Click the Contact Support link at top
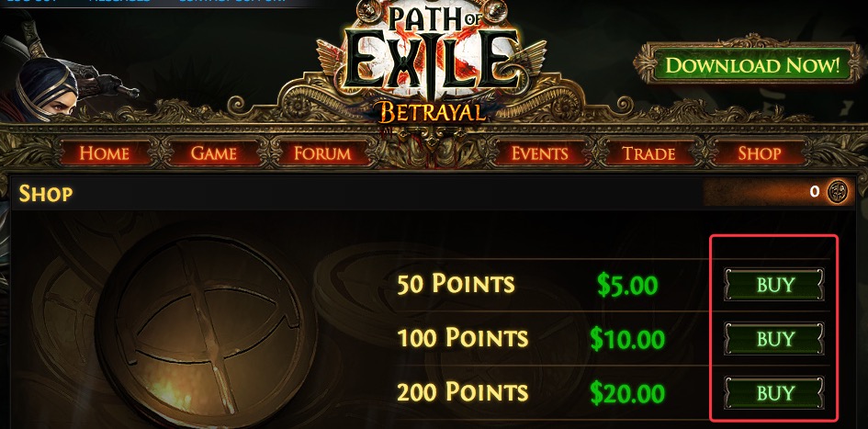This screenshot has width=868, height=429. tap(232, 2)
